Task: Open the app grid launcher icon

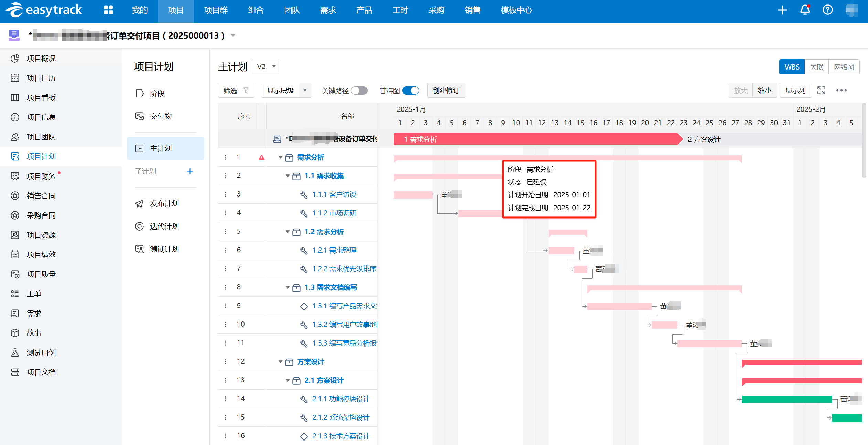Action: [108, 10]
